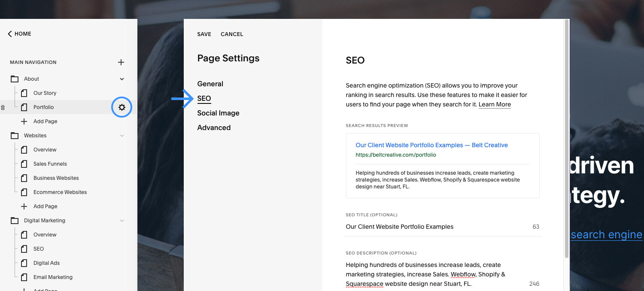Screen dimensions: 644x291
Task: Switch to the Social Image tab
Action: tap(218, 113)
